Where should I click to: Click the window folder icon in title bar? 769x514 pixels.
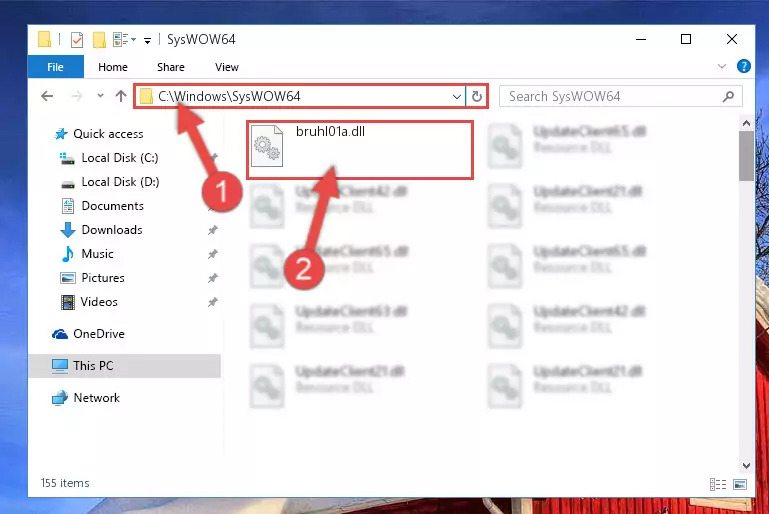pyautogui.click(x=44, y=39)
